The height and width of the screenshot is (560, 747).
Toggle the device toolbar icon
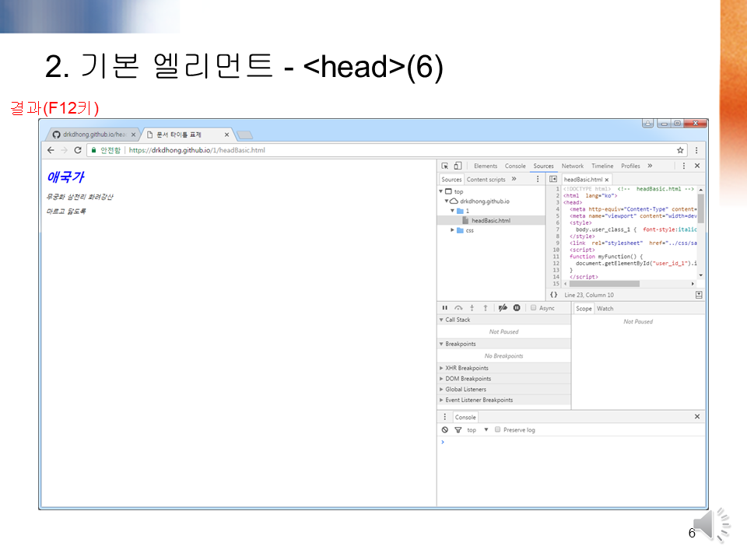(458, 166)
